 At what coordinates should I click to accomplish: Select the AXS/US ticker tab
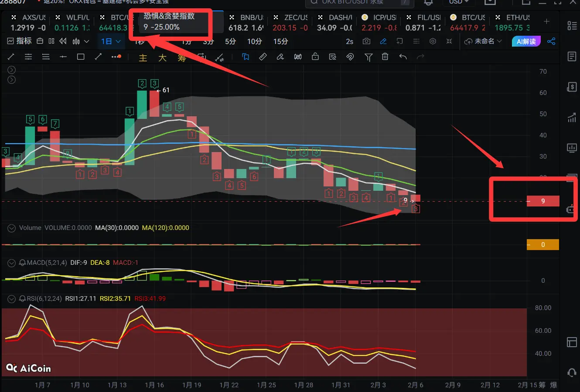coord(28,23)
